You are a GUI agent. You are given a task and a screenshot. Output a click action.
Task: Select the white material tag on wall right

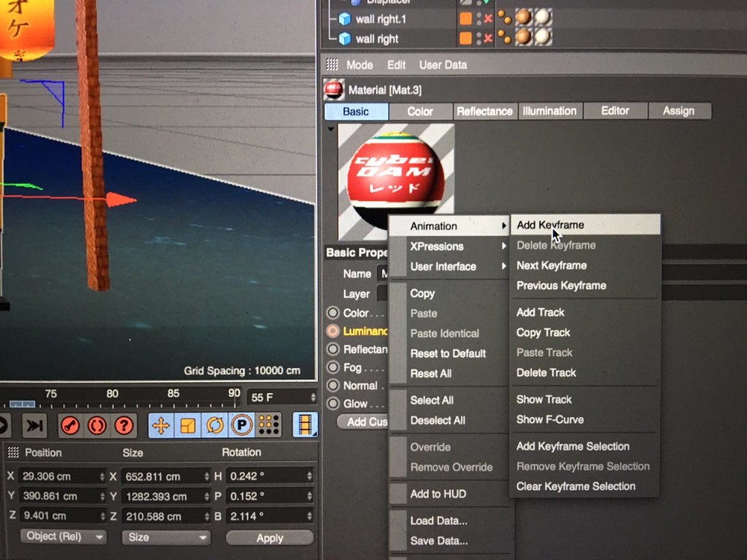(x=543, y=36)
